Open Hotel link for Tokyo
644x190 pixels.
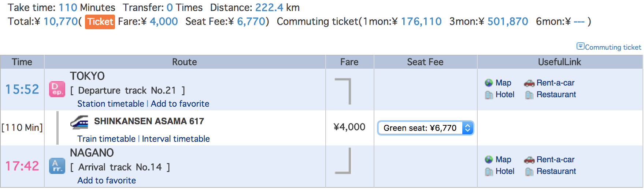tap(505, 95)
